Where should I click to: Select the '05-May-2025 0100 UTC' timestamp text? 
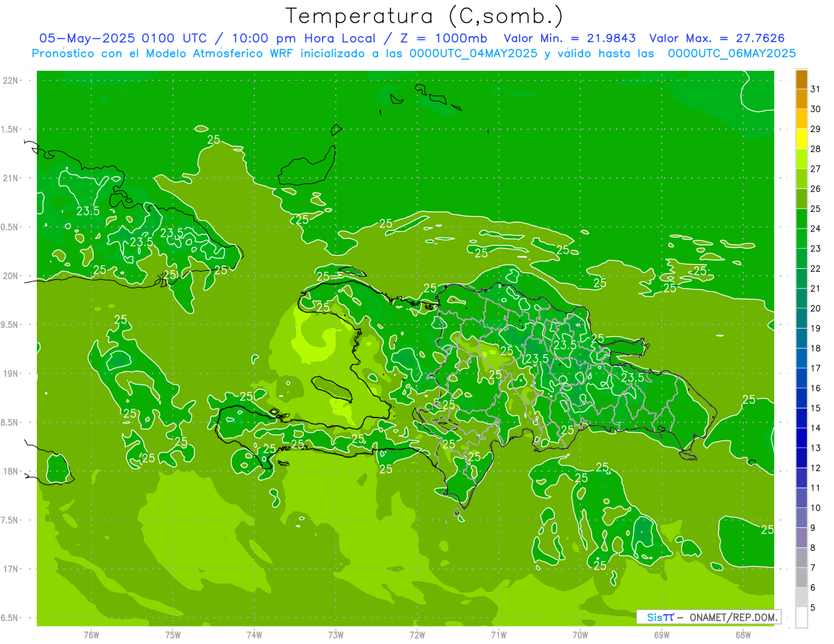(123, 38)
